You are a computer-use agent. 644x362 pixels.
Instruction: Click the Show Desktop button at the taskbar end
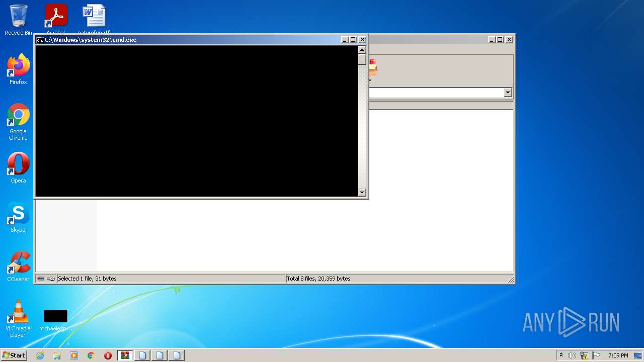[639, 355]
